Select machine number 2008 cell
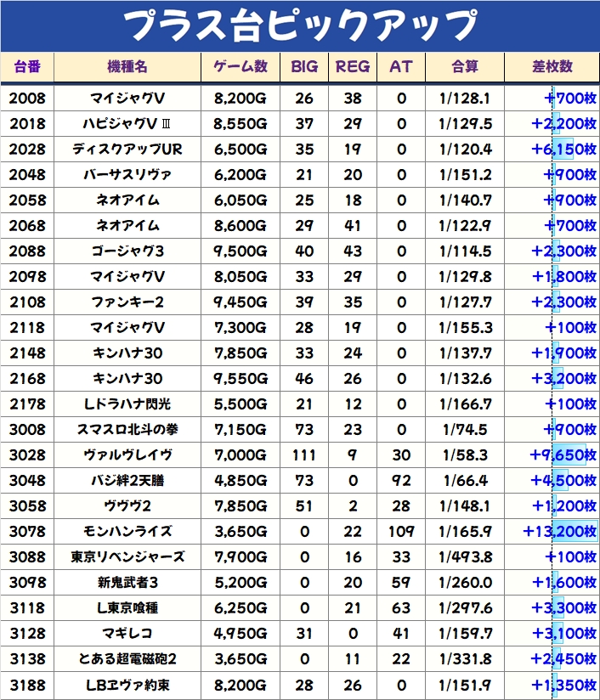The width and height of the screenshot is (600, 700). pos(27,99)
